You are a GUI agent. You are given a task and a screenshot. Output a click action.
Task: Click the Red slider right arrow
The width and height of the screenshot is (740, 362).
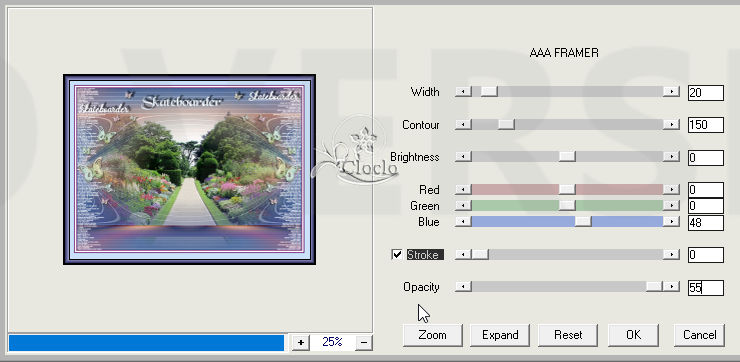coord(671,189)
